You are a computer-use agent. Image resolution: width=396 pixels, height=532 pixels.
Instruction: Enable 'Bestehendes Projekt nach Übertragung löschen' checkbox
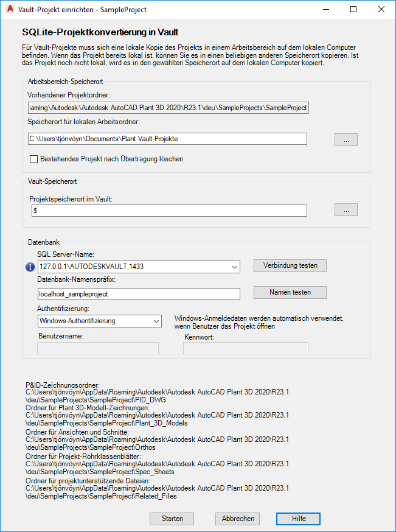click(x=33, y=159)
